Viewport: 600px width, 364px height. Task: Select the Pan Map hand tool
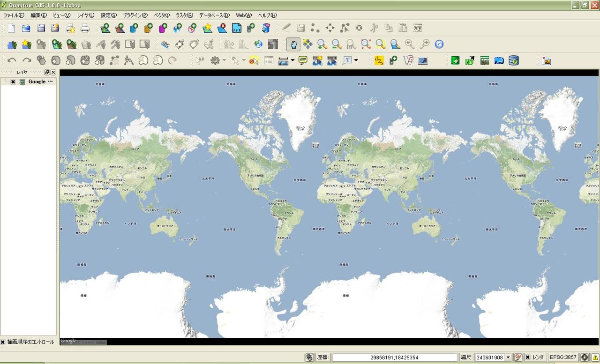[293, 44]
